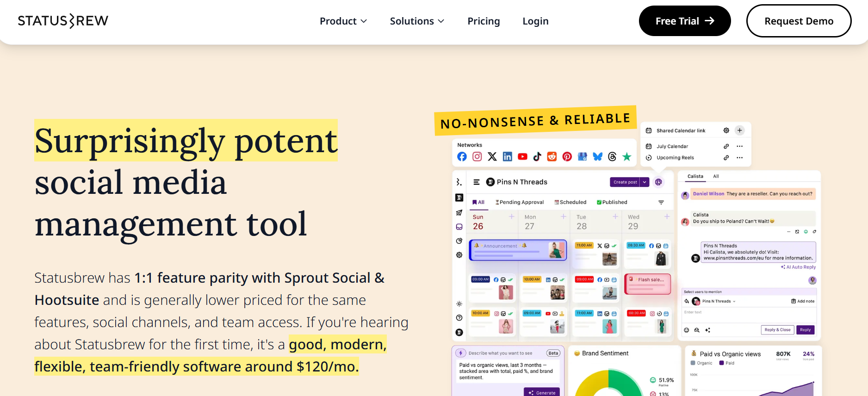Screen dimensions: 868x396
Task: Click the Announcement post card thumbnail
Action: pyautogui.click(x=557, y=250)
